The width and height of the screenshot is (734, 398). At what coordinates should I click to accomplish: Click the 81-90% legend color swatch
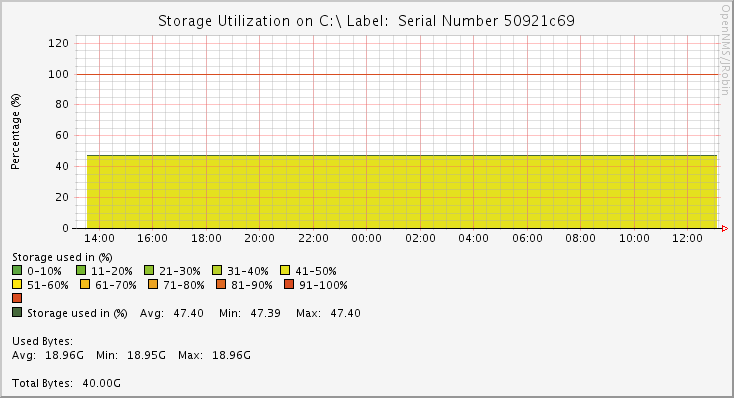coord(221,284)
